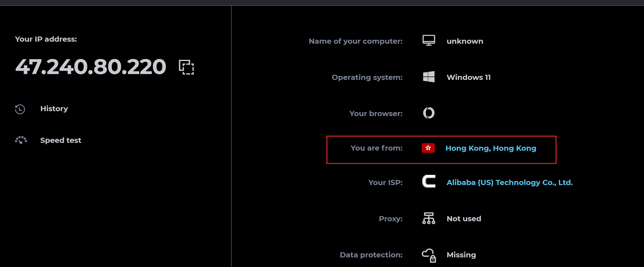644x267 pixels.
Task: Click the 'Your IP address:' label
Action: pyautogui.click(x=46, y=39)
